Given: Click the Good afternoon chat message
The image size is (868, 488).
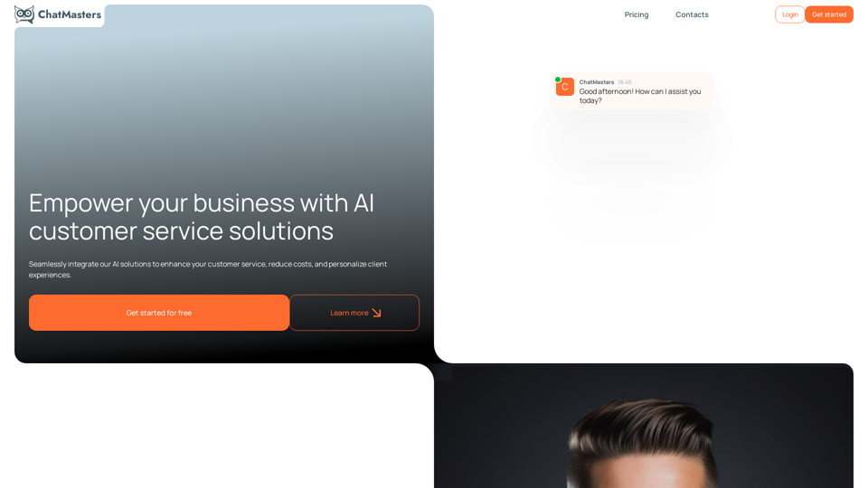Looking at the screenshot, I should pyautogui.click(x=640, y=96).
